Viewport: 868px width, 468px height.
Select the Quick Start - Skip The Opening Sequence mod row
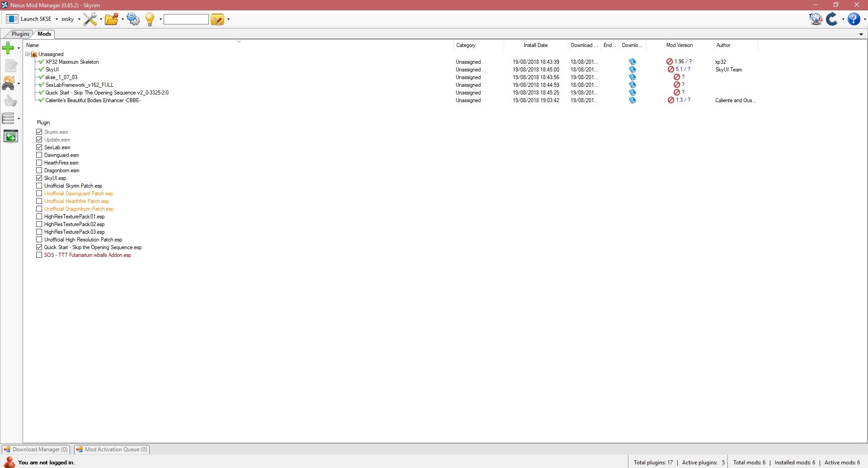pos(107,93)
